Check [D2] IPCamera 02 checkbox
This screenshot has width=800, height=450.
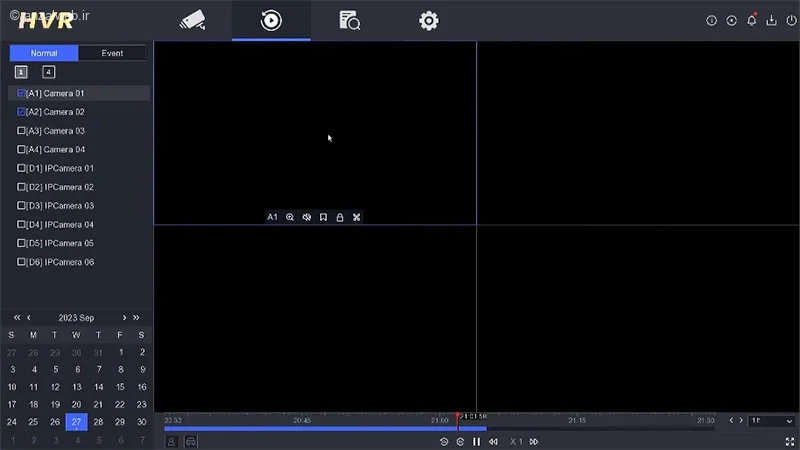21,187
